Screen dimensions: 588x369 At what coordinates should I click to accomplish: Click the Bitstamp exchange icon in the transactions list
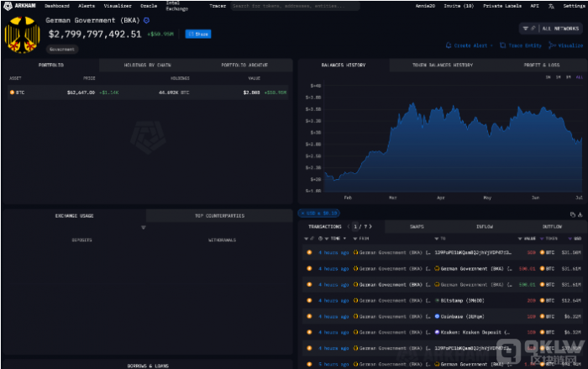point(437,300)
